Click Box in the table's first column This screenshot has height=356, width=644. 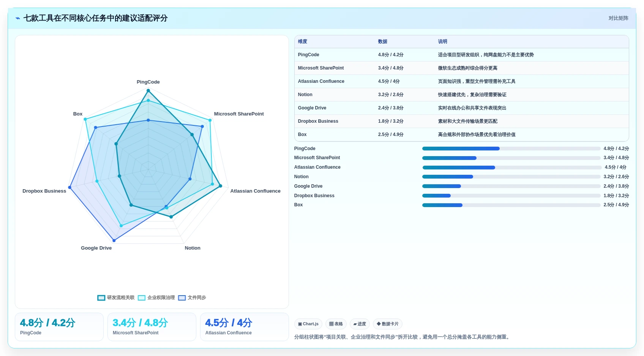(302, 134)
